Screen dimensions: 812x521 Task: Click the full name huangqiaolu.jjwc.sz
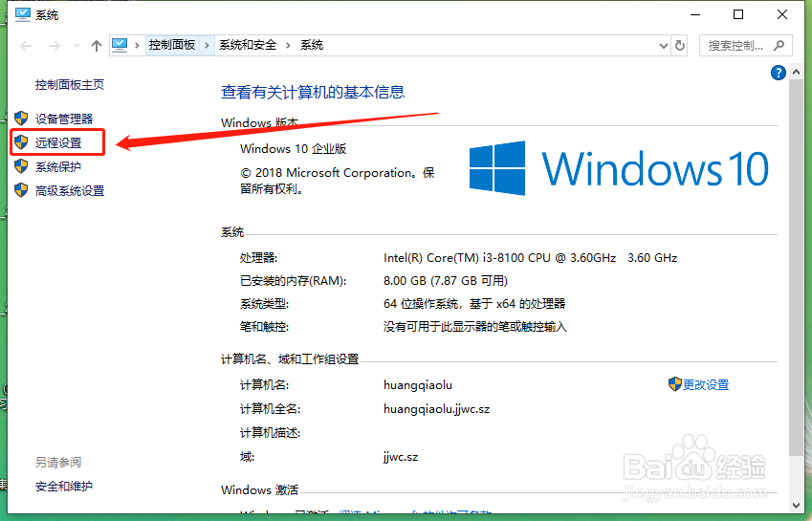click(x=436, y=409)
